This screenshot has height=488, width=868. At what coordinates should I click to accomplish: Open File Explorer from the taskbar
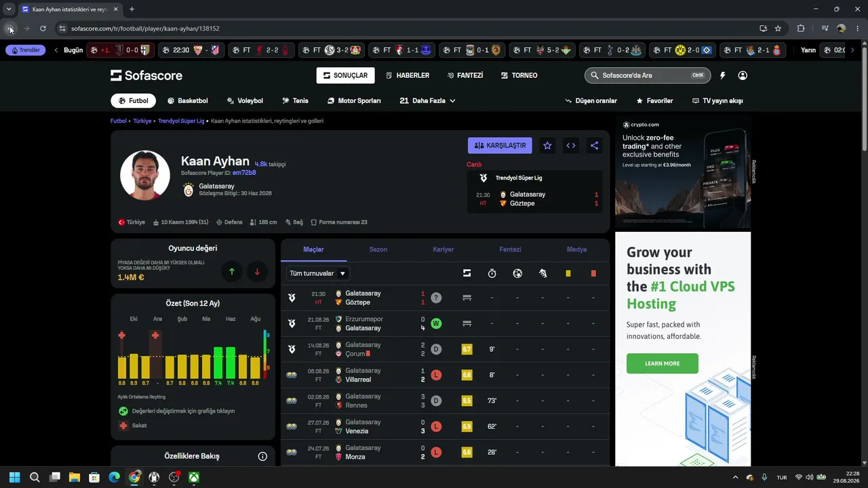pos(75,477)
